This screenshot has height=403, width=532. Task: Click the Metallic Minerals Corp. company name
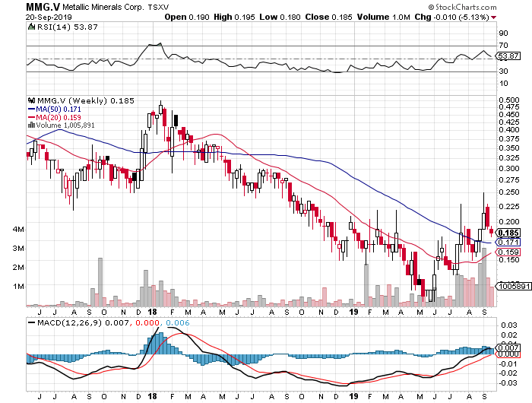[103, 7]
